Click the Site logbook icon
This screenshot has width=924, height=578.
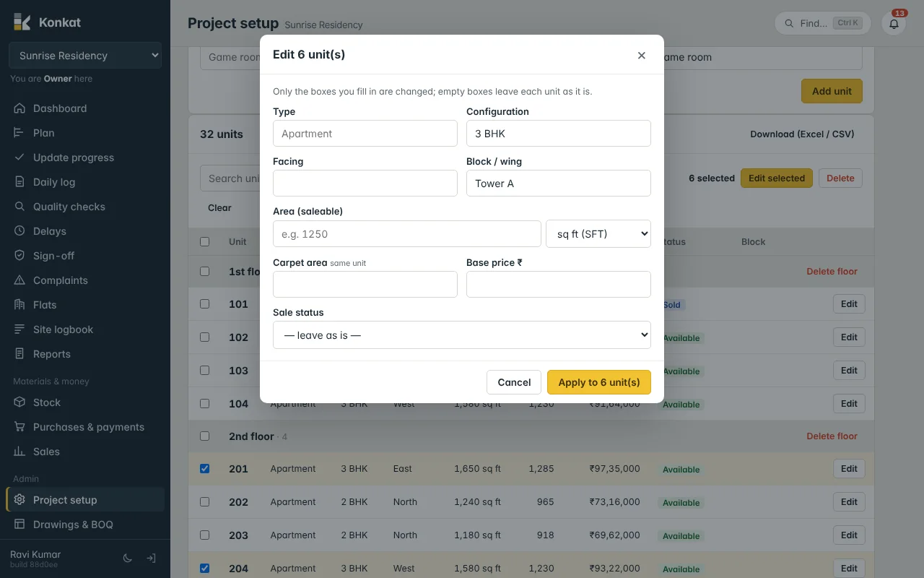click(x=19, y=329)
